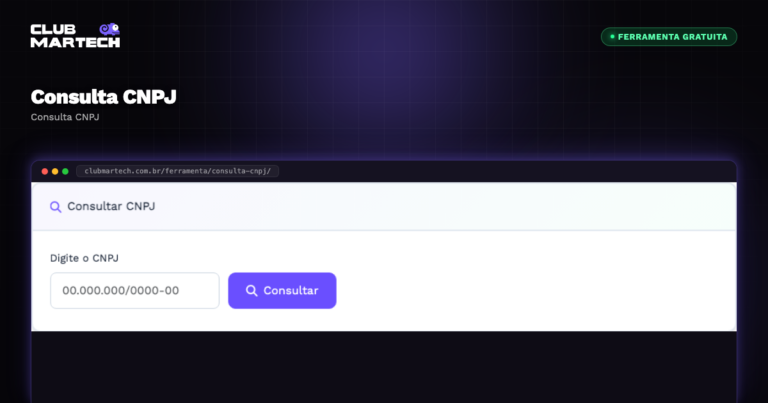This screenshot has height=403, width=768.
Task: Click the green window maximize dot
Action: pyautogui.click(x=65, y=171)
